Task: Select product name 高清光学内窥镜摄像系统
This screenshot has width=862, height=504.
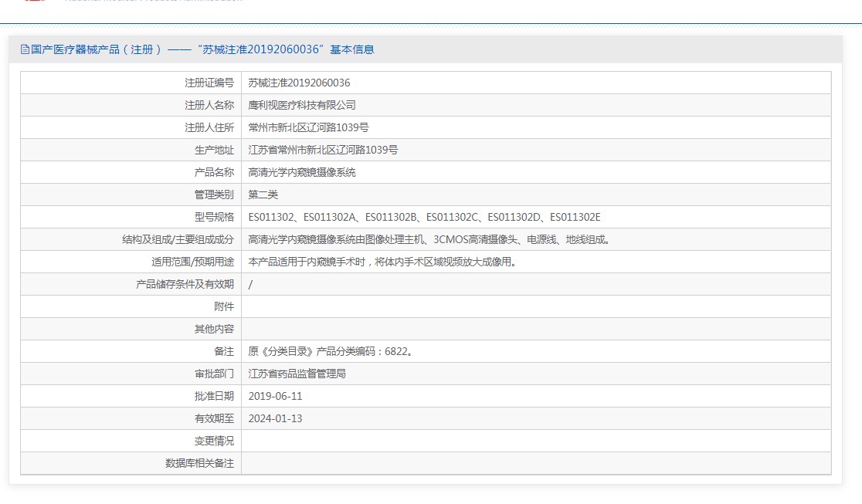Action: 302,173
